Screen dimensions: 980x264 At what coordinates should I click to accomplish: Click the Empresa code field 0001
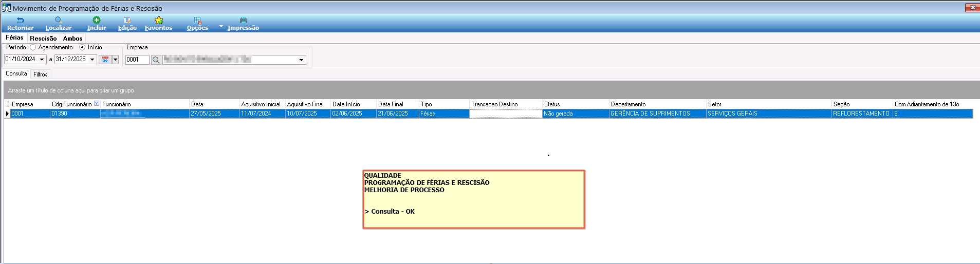137,60
